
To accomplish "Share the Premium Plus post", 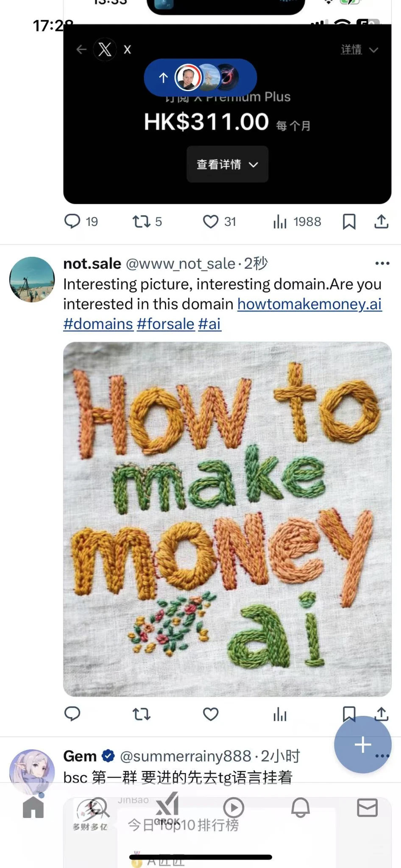I will tap(381, 222).
